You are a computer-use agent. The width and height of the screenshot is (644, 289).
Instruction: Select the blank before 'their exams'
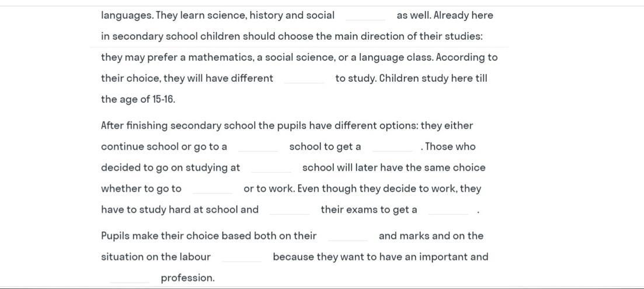coord(290,210)
